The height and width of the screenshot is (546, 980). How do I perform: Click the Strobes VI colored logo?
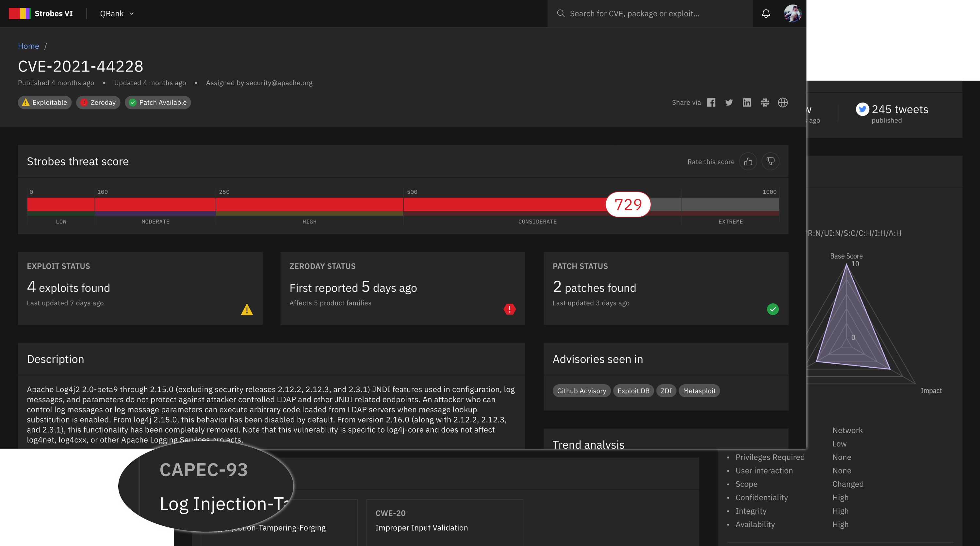click(20, 13)
